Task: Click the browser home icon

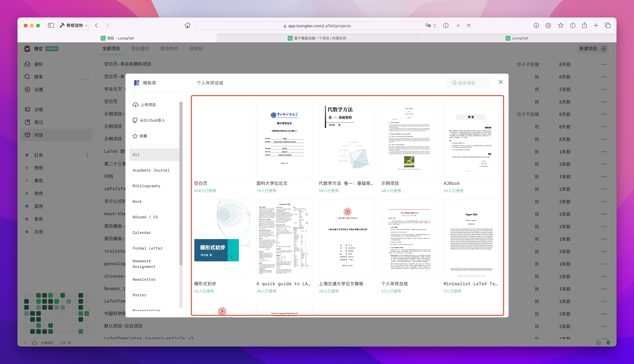Action: pos(187,26)
